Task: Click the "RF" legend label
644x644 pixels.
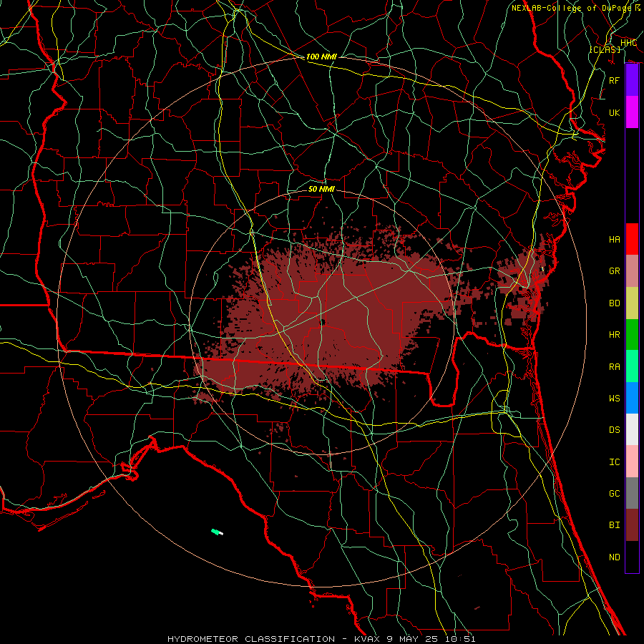Action: click(615, 80)
